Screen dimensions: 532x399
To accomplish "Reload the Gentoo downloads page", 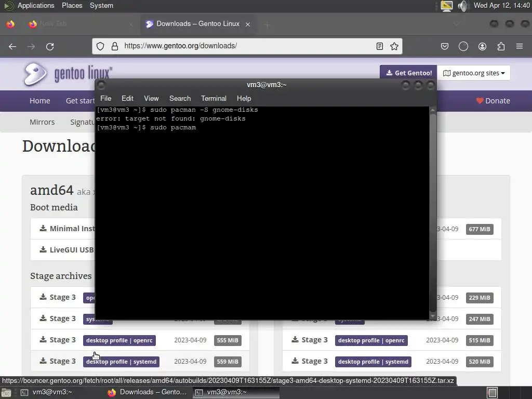I will pos(50,46).
